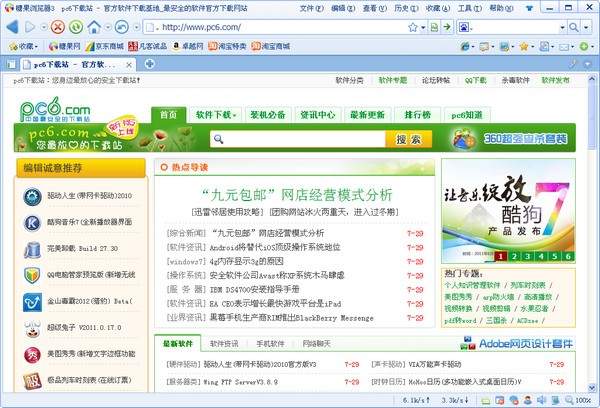Click the 搜索 search button
The width and height of the screenshot is (600, 408).
[401, 140]
